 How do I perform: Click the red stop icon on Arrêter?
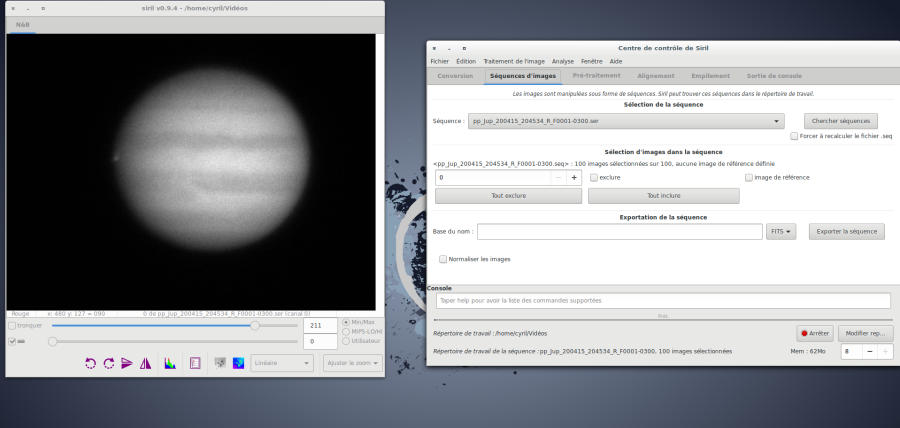(x=804, y=333)
